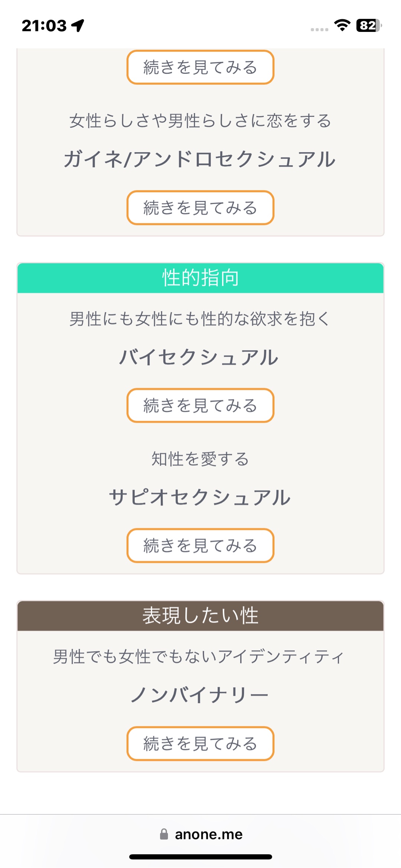Tap the topmost 続きを見てみる button
Screen dimensions: 401x868
(200, 67)
